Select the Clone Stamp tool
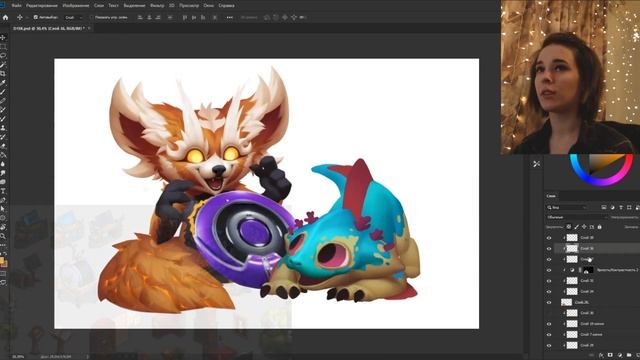The height and width of the screenshot is (360, 640). [3, 127]
